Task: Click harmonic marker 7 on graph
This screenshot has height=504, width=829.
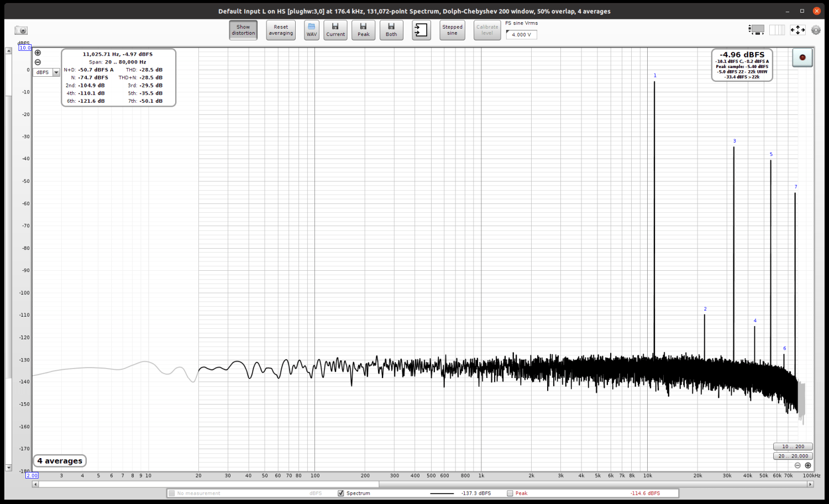Action: pyautogui.click(x=796, y=187)
